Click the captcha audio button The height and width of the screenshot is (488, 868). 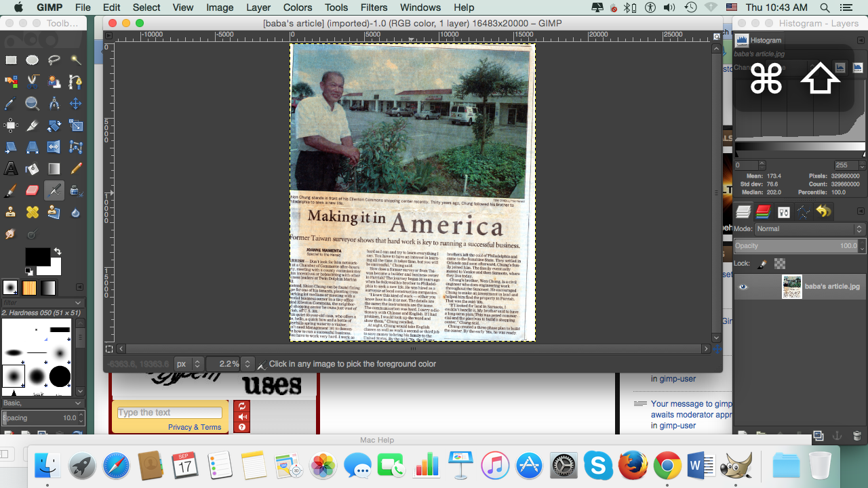point(242,417)
